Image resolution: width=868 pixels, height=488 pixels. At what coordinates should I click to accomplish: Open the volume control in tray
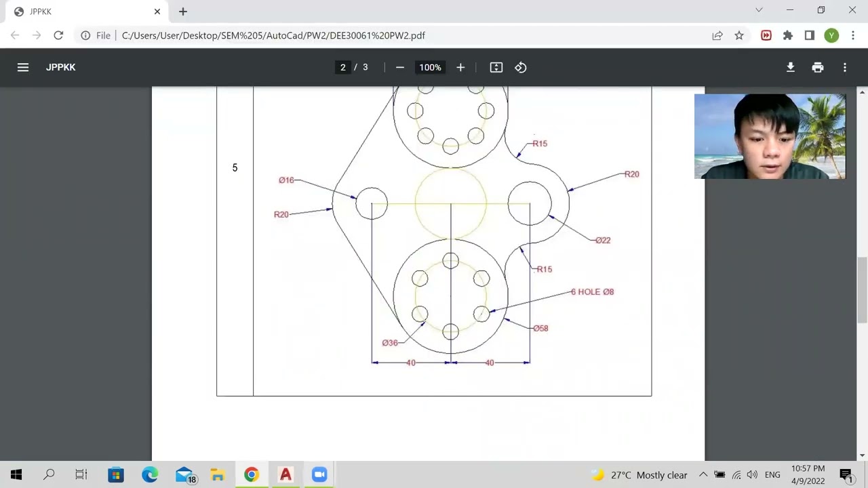752,475
